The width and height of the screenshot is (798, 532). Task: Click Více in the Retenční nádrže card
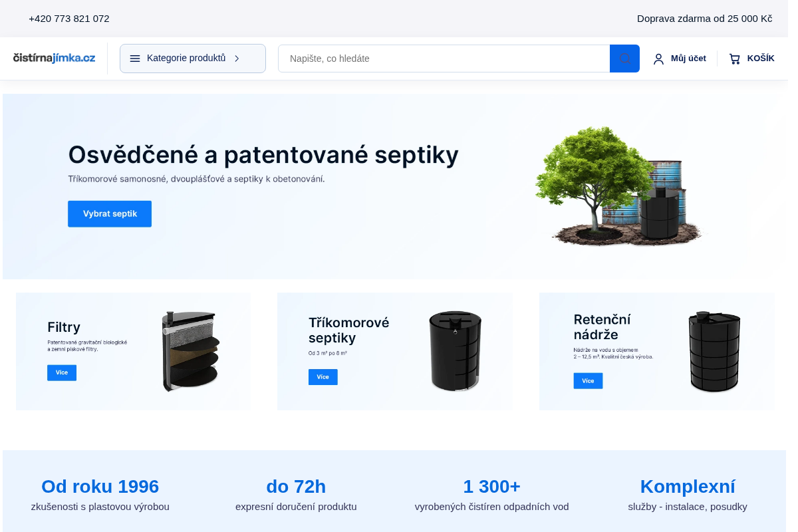coord(588,381)
